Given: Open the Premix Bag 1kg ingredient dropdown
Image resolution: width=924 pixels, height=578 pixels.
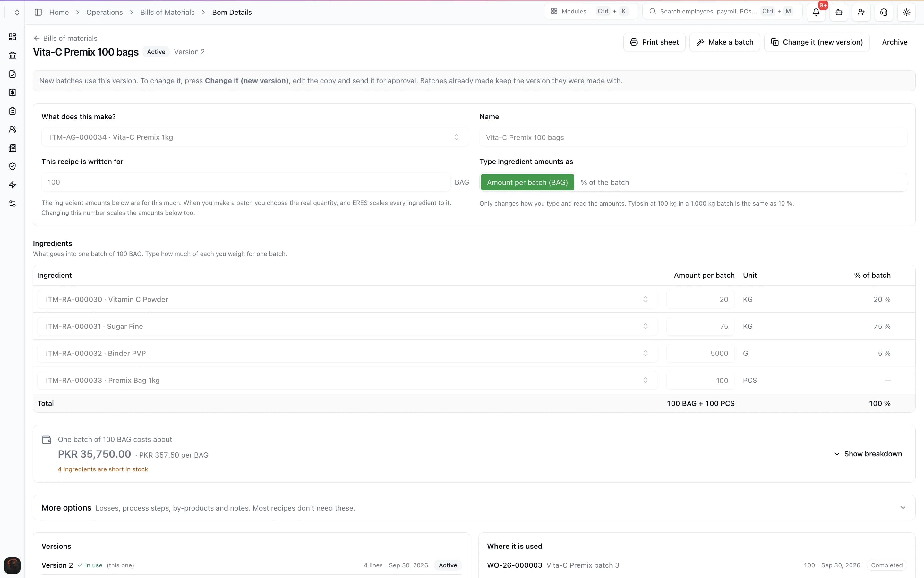Looking at the screenshot, I should click(x=347, y=381).
